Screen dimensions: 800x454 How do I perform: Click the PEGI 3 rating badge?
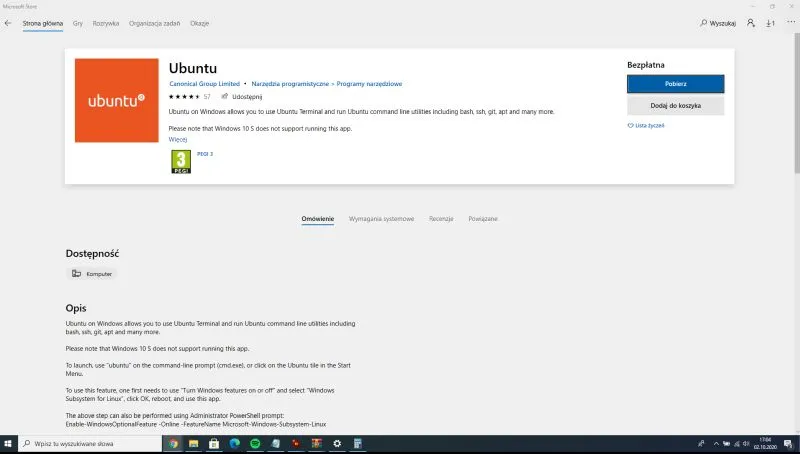(x=181, y=162)
